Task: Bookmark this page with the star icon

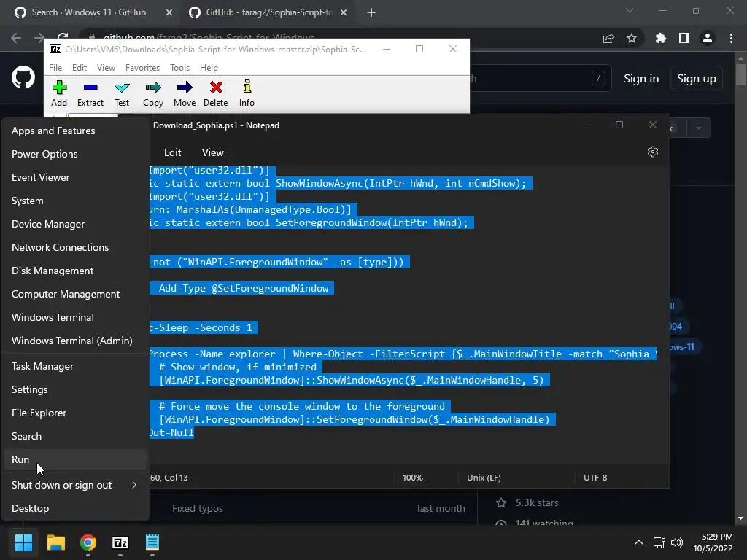Action: pos(632,38)
